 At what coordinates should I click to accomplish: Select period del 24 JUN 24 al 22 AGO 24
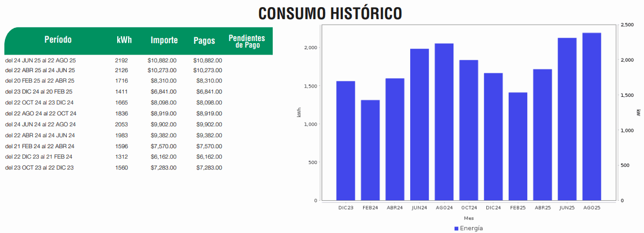click(x=41, y=124)
